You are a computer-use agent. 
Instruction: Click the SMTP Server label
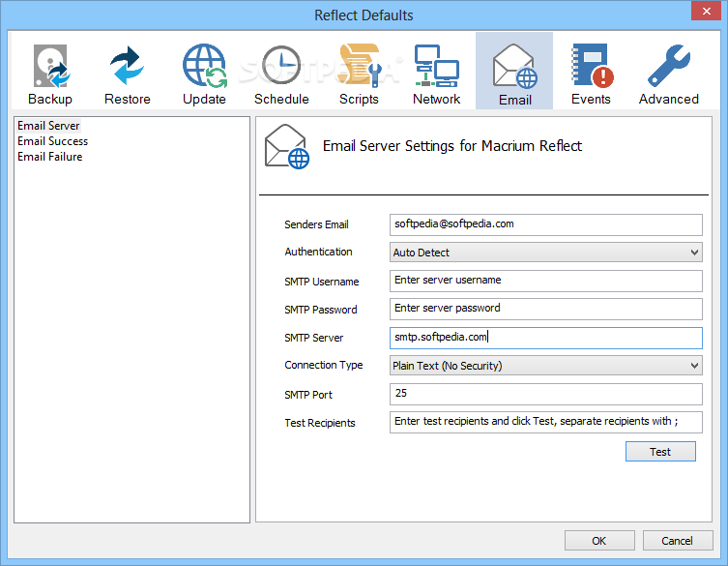pos(314,338)
